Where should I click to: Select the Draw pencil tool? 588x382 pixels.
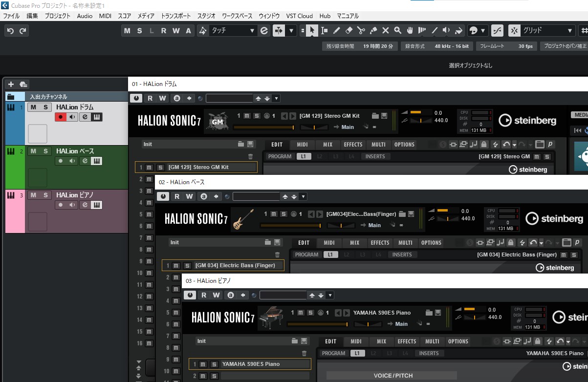[336, 30]
